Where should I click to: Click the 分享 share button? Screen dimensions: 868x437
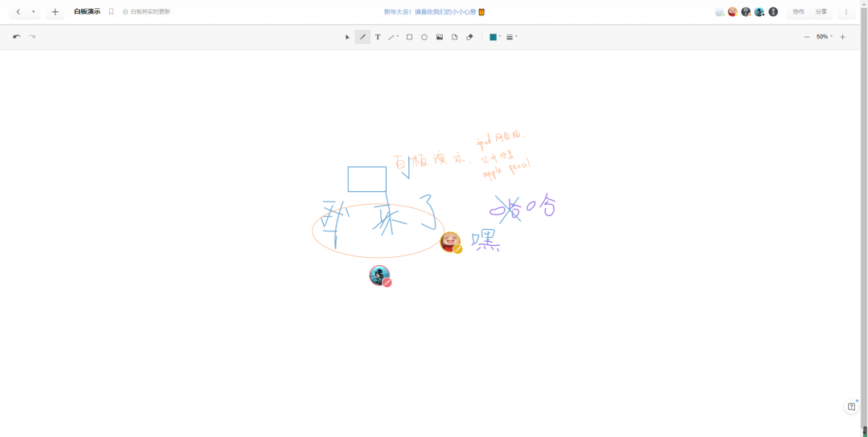(x=821, y=12)
